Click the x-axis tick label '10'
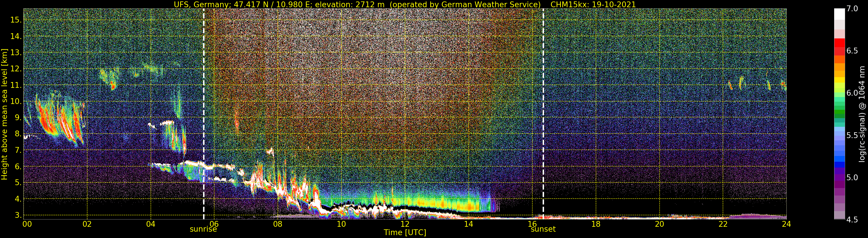Image resolution: width=868 pixels, height=238 pixels. click(341, 224)
